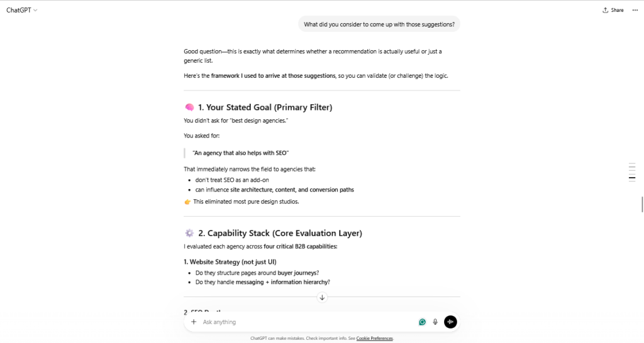644x343 pixels.
Task: Click the scroll-to-bottom arrow button
Action: click(322, 297)
